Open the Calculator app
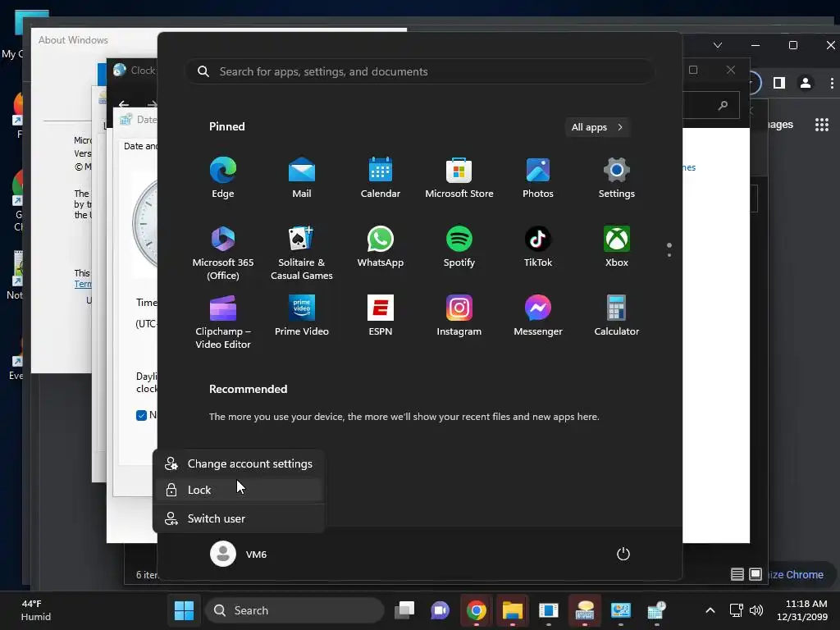 pos(617,316)
